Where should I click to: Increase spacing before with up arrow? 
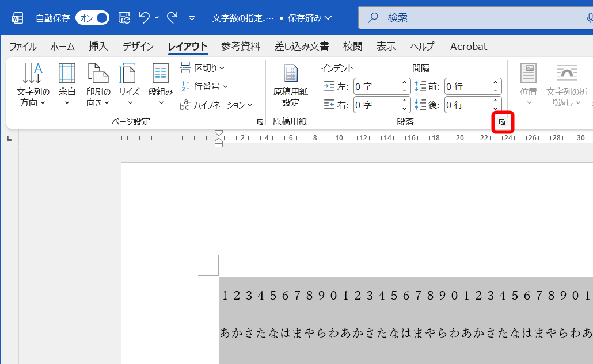(x=496, y=83)
